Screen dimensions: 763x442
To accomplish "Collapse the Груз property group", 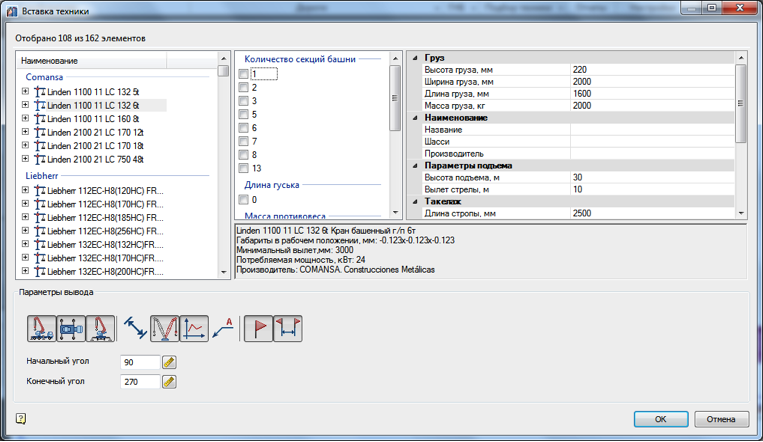I will click(415, 58).
